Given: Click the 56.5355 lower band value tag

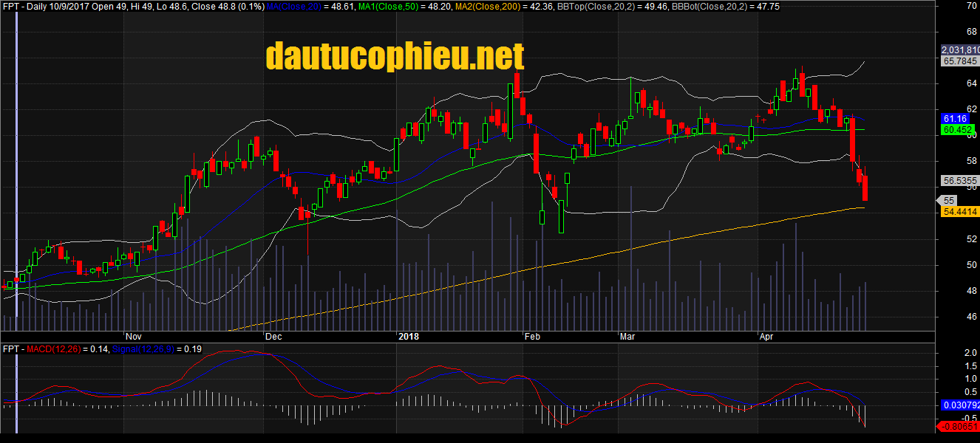Looking at the screenshot, I should point(959,180).
